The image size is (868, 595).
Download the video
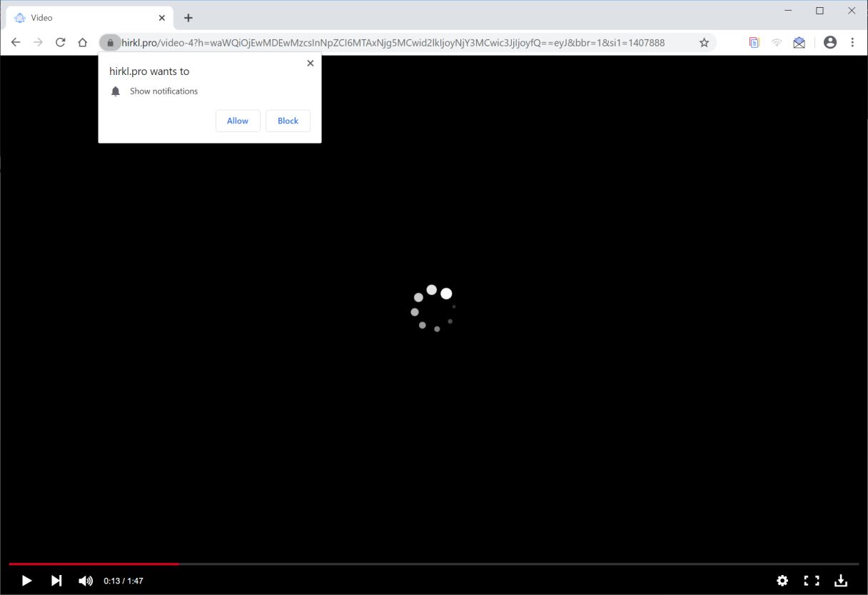(841, 581)
